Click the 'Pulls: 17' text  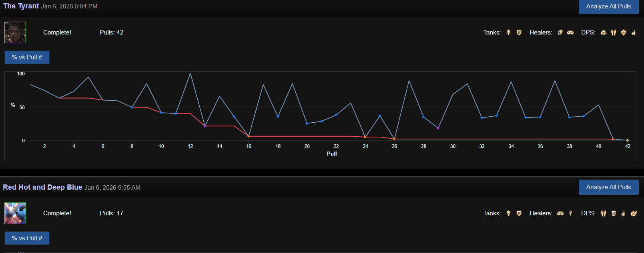112,213
